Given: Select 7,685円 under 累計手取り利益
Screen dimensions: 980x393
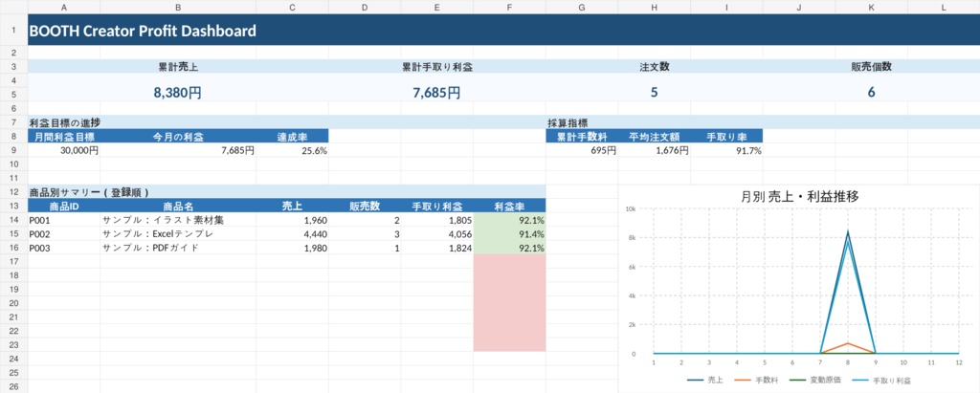Looking at the screenshot, I should 436,93.
